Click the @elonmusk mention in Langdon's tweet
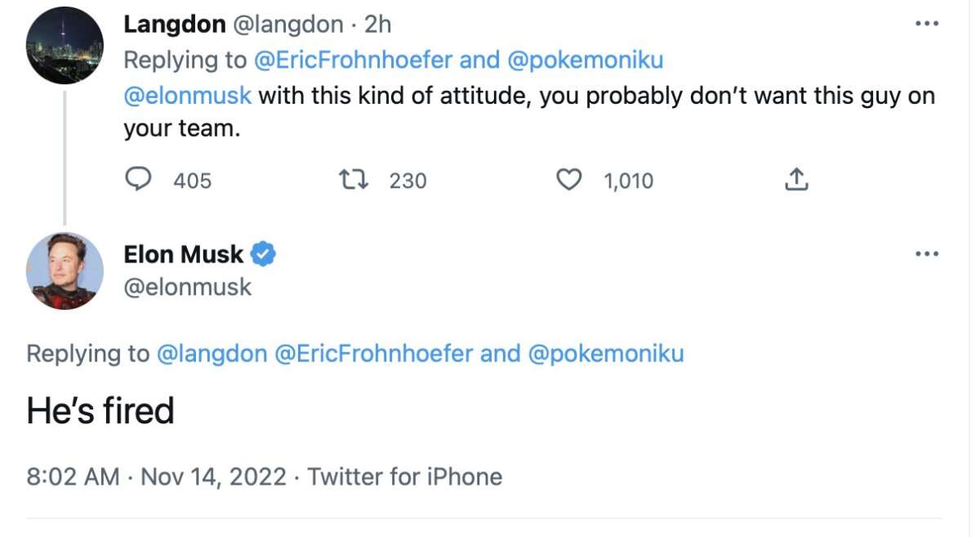This screenshot has width=980, height=537. pyautogui.click(x=187, y=96)
